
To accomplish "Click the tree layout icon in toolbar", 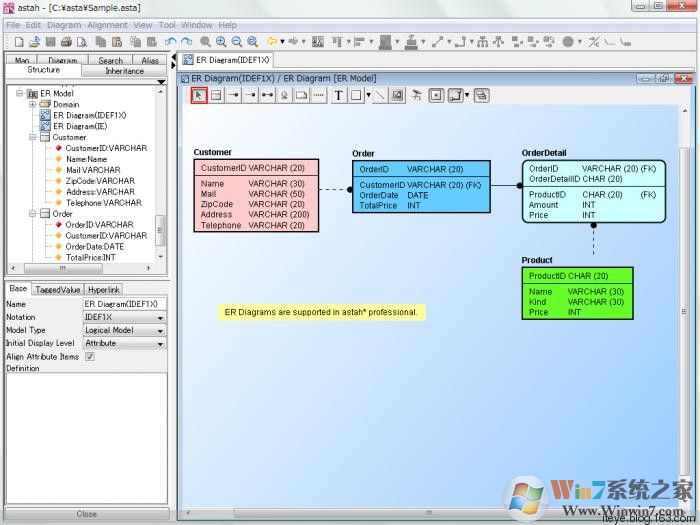I will tap(482, 42).
